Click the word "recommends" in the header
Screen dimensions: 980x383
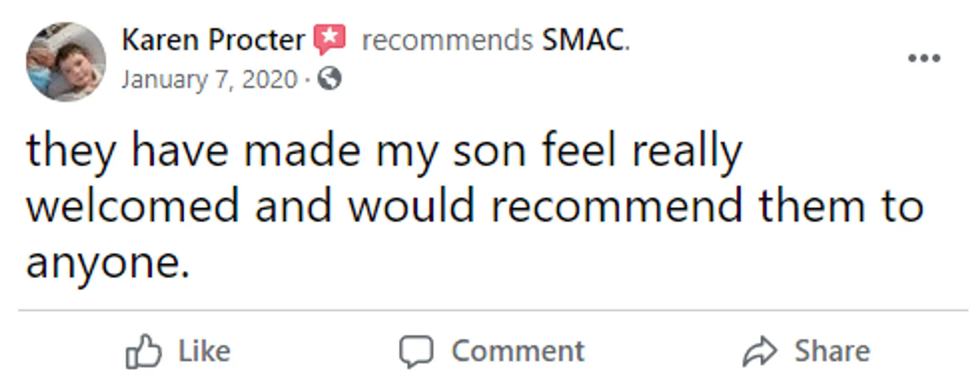pyautogui.click(x=447, y=40)
